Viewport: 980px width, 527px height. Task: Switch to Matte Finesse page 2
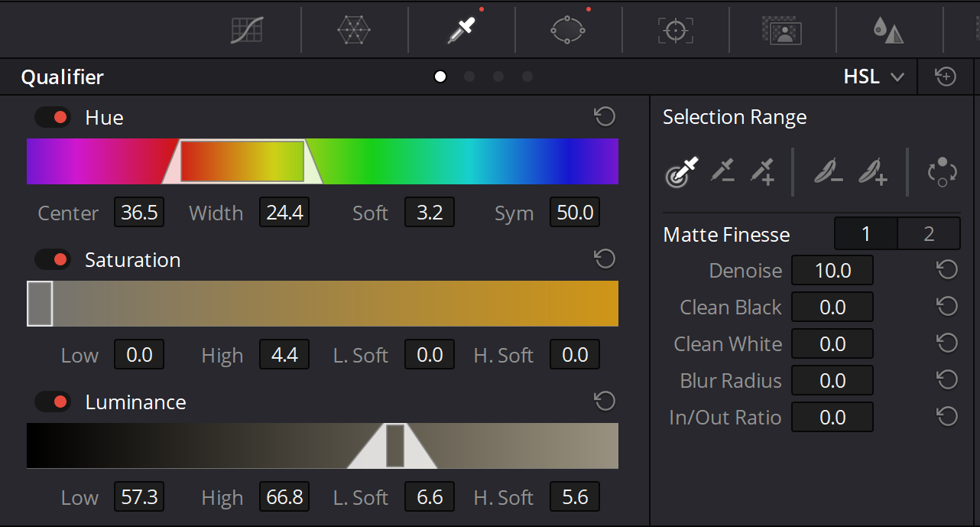click(x=929, y=234)
